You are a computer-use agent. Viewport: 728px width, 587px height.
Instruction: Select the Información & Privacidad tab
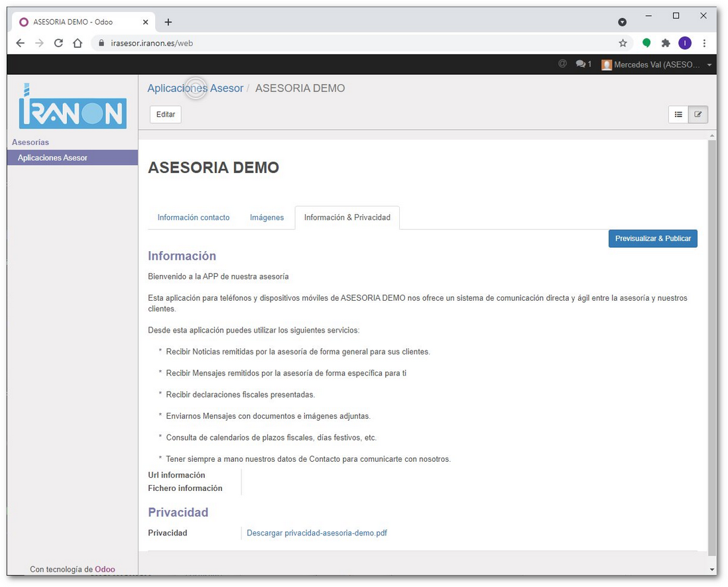347,217
